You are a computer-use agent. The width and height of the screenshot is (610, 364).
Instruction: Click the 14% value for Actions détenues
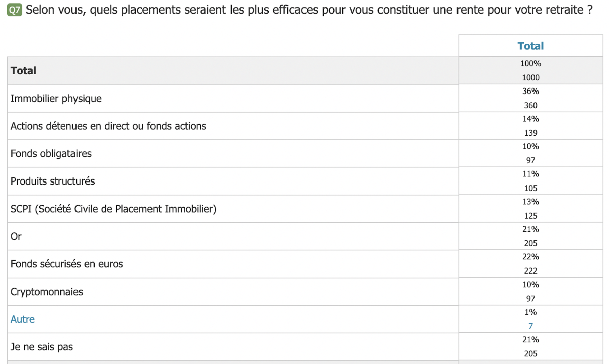pos(530,119)
